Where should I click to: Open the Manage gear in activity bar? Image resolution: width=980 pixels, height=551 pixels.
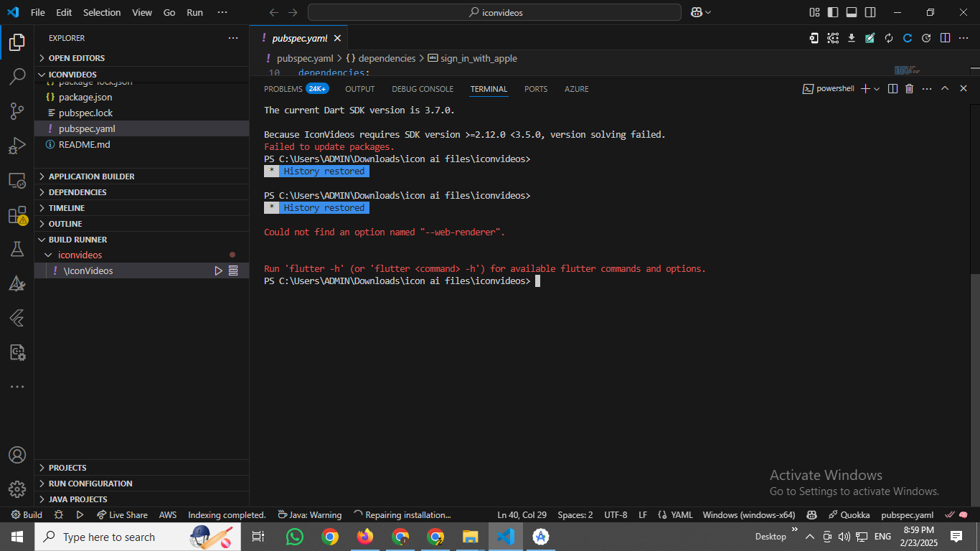(x=17, y=489)
